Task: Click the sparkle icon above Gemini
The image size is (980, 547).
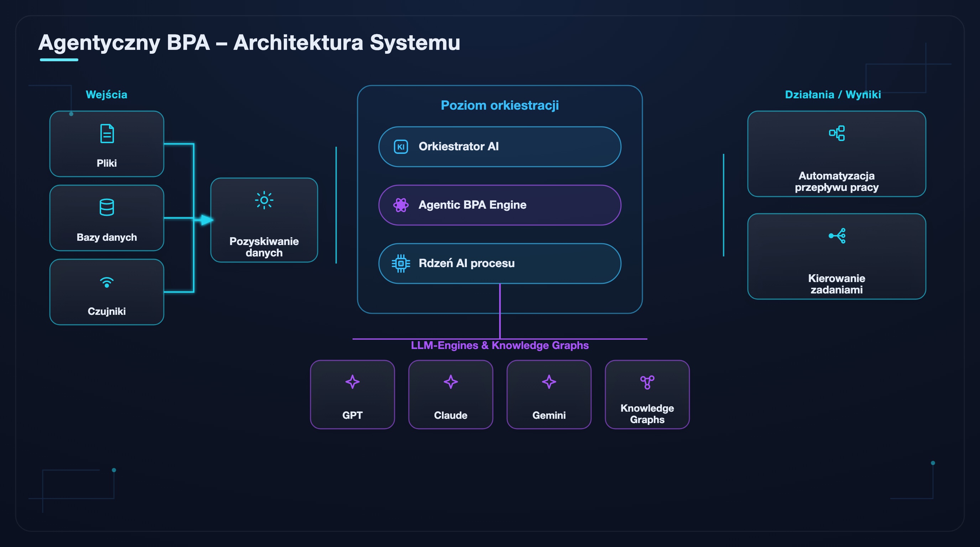Action: point(549,381)
